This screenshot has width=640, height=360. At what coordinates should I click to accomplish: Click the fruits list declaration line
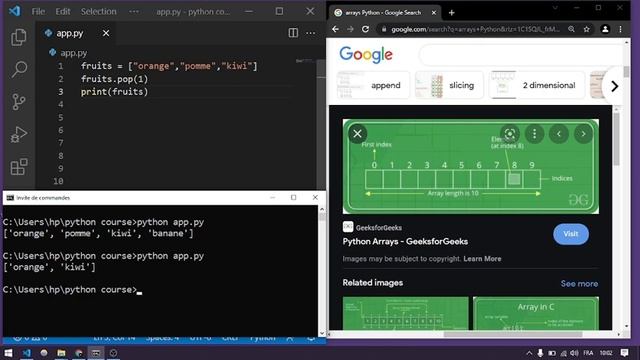[x=169, y=66]
